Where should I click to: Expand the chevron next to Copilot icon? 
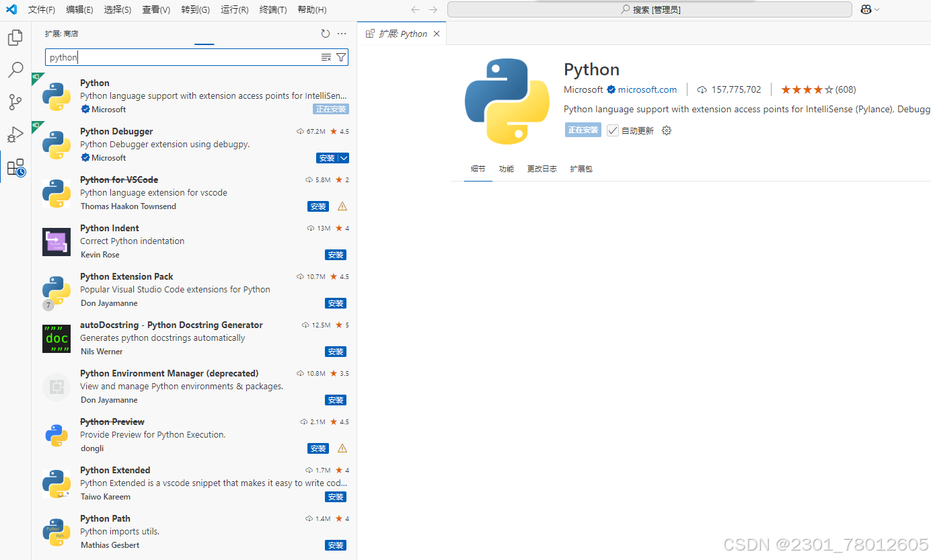point(877,9)
